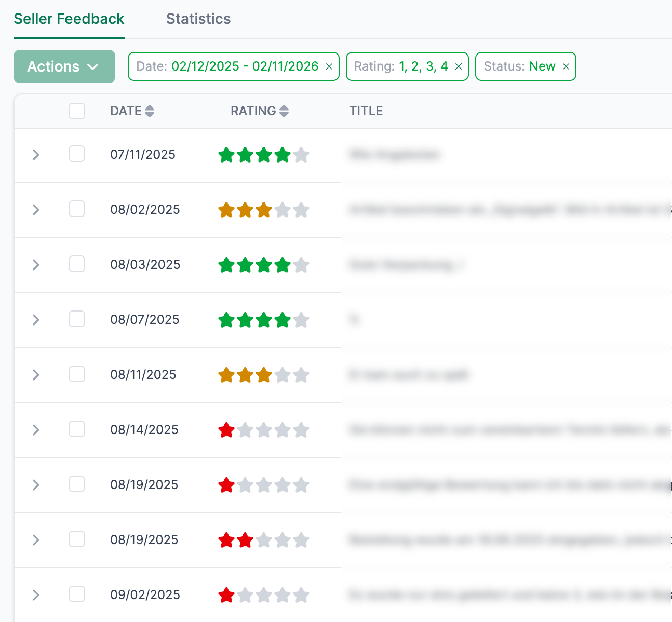Remove the Rating filter via its X icon

pos(459,66)
